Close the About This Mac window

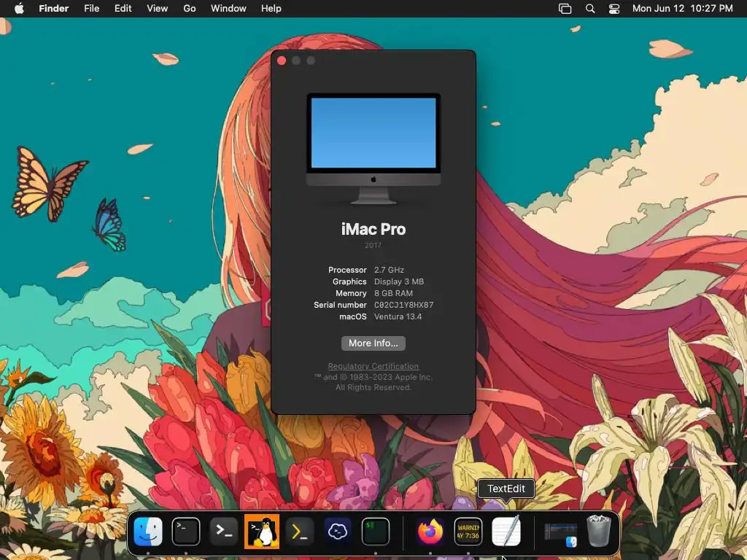click(x=282, y=61)
